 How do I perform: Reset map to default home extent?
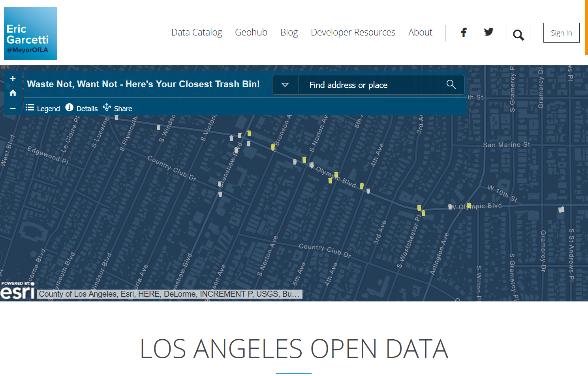point(13,93)
